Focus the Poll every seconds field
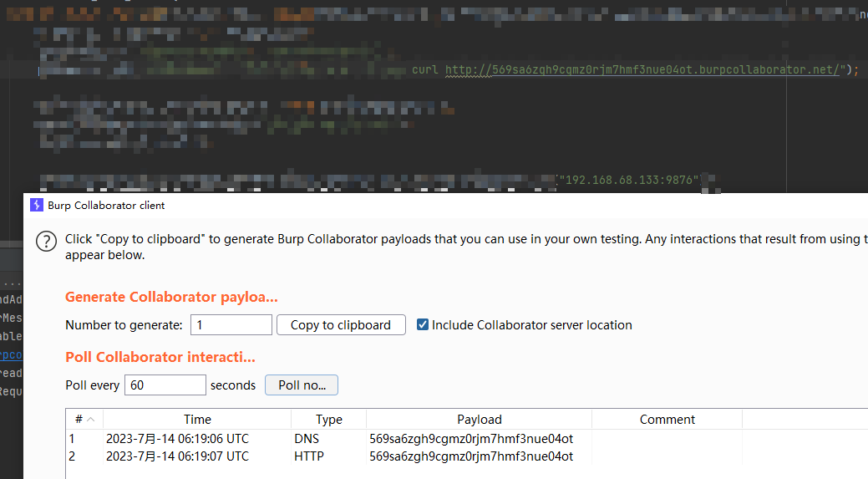Screen dimensions: 868x479 pos(165,385)
